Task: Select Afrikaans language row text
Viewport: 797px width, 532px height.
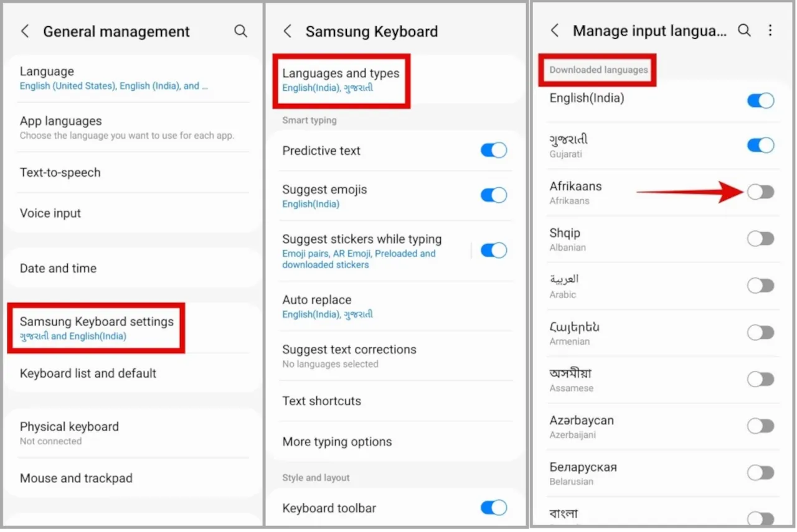Action: 575,192
